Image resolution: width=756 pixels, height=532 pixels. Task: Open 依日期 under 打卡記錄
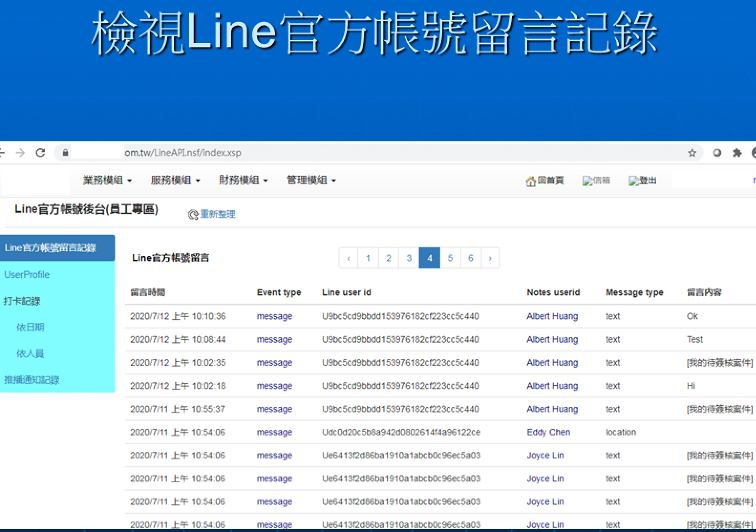[x=30, y=327]
